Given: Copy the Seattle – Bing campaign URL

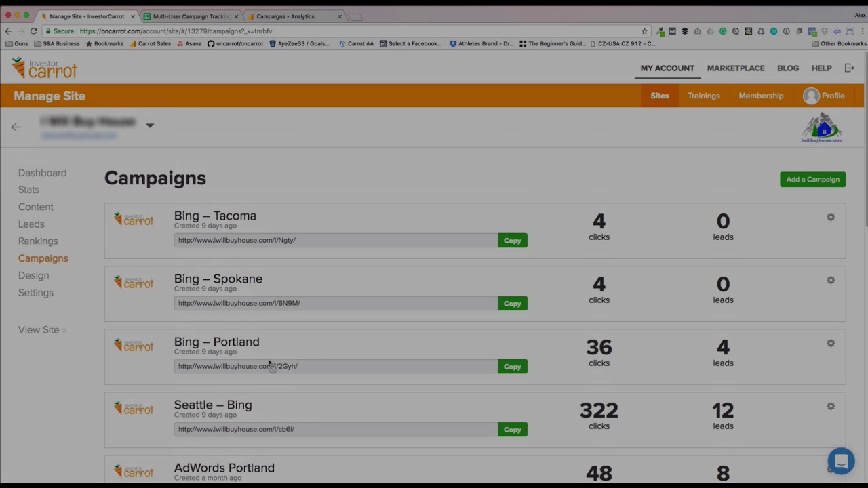Looking at the screenshot, I should pos(512,430).
